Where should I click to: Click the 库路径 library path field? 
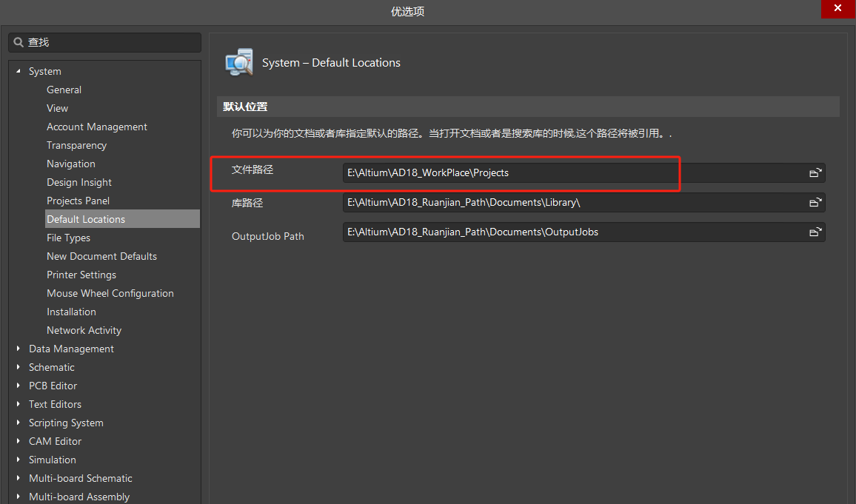570,203
